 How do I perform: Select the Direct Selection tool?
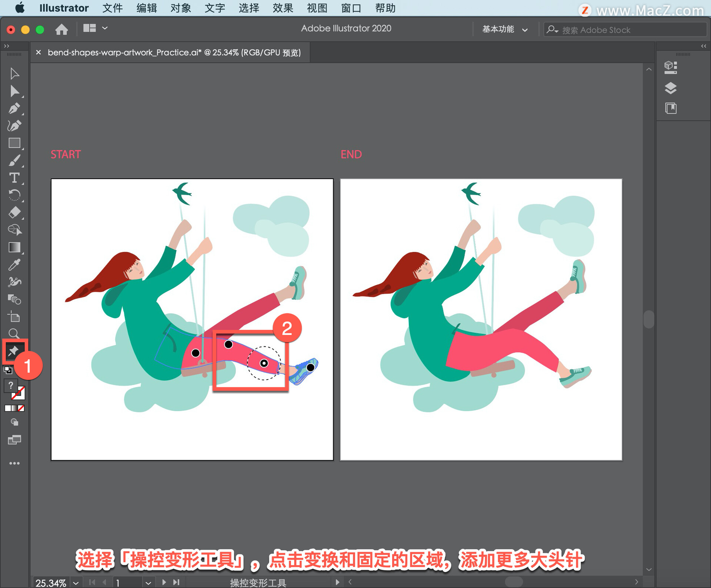tap(14, 91)
